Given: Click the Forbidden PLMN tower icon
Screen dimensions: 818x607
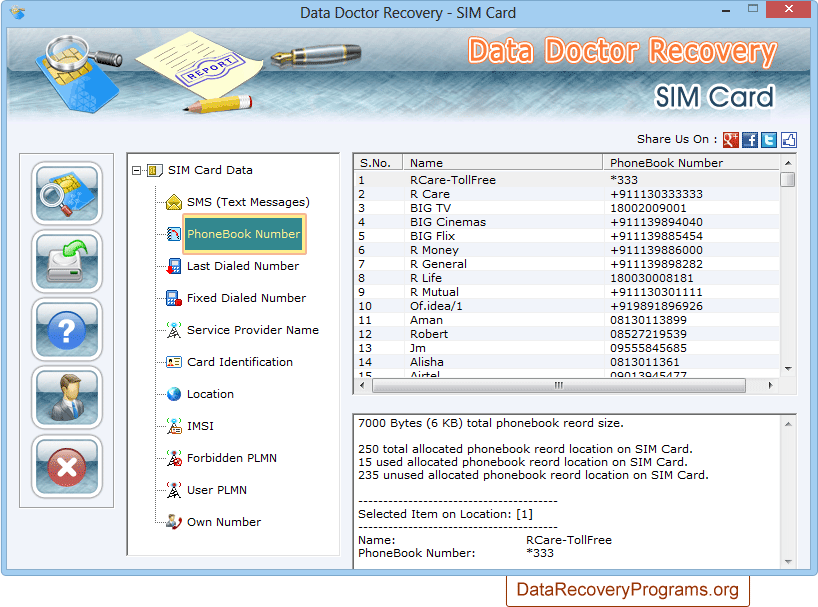Looking at the screenshot, I should coord(174,458).
